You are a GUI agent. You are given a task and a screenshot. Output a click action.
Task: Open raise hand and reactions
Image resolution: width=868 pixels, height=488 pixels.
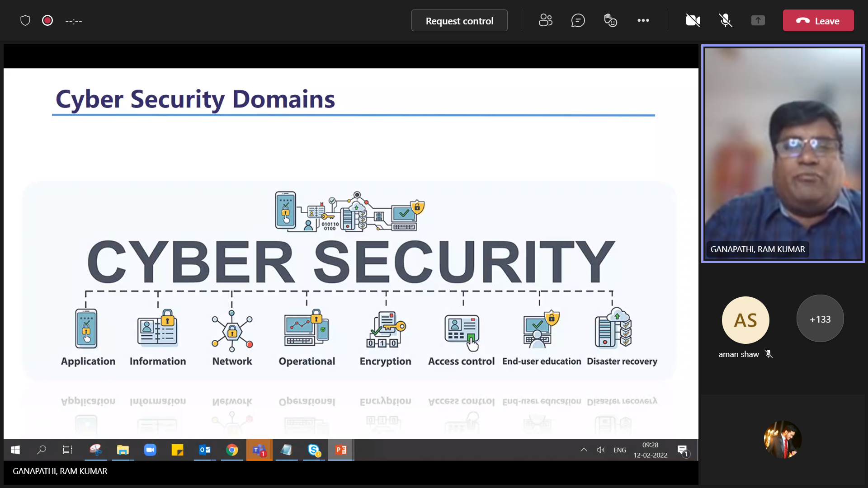[610, 20]
